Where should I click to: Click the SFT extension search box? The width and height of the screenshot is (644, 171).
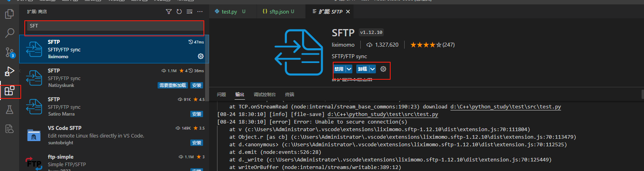115,26
